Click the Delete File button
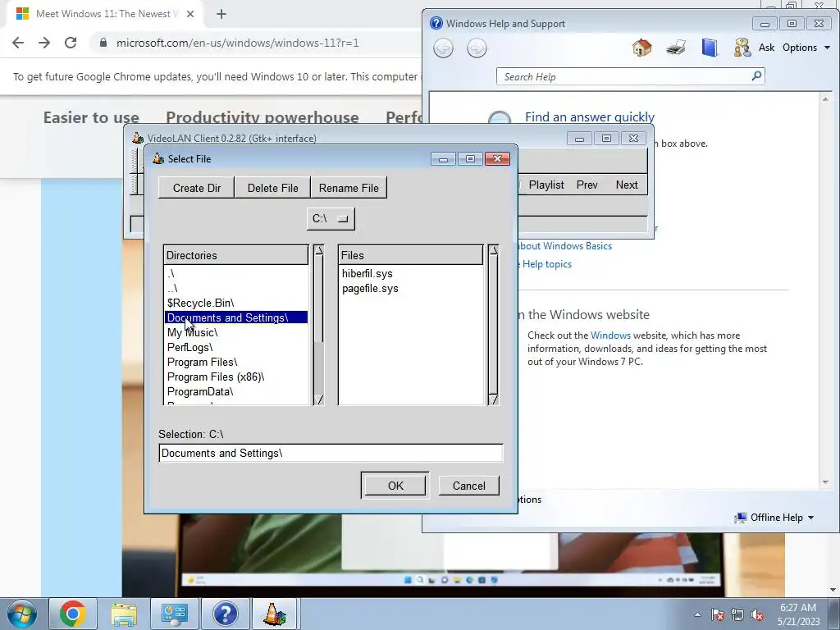 pos(272,188)
